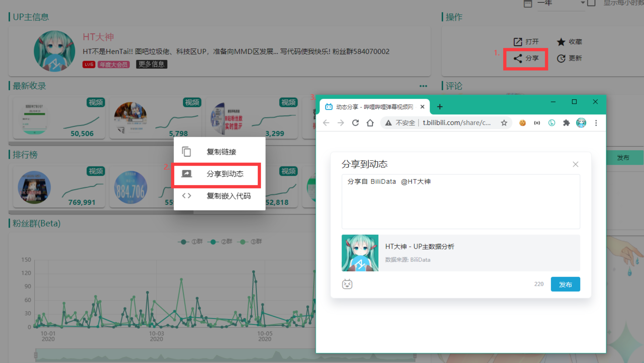Open a new browser tab
Viewport: 644px width, 363px height.
tap(440, 107)
